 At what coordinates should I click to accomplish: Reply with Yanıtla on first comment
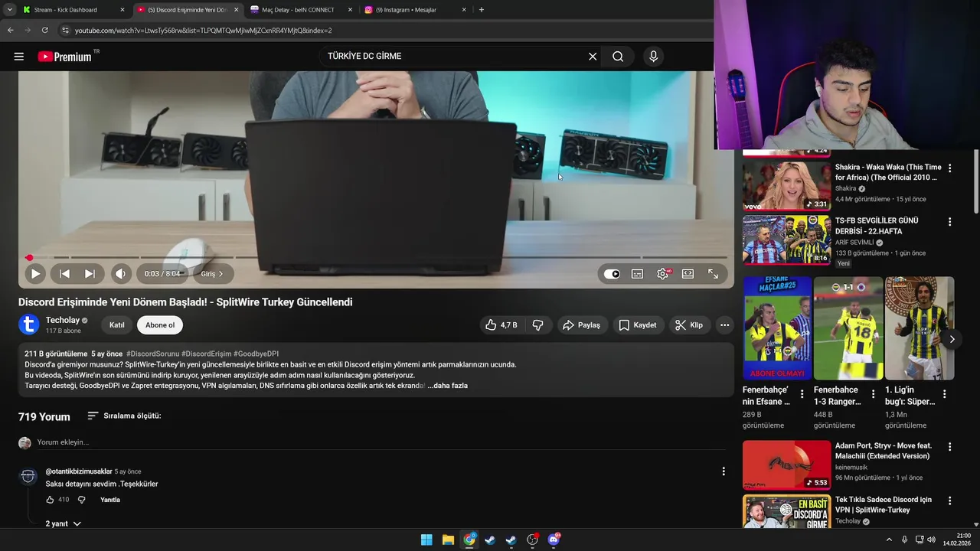coord(110,500)
